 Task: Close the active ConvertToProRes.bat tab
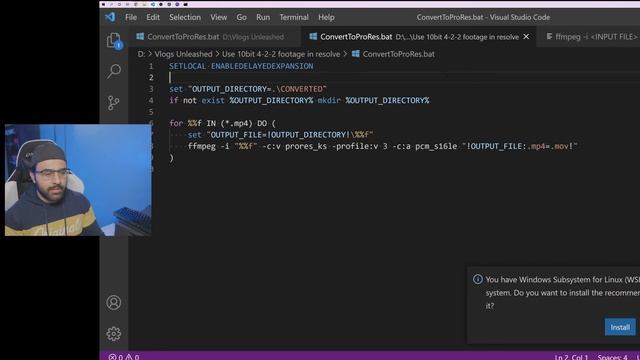coord(526,37)
